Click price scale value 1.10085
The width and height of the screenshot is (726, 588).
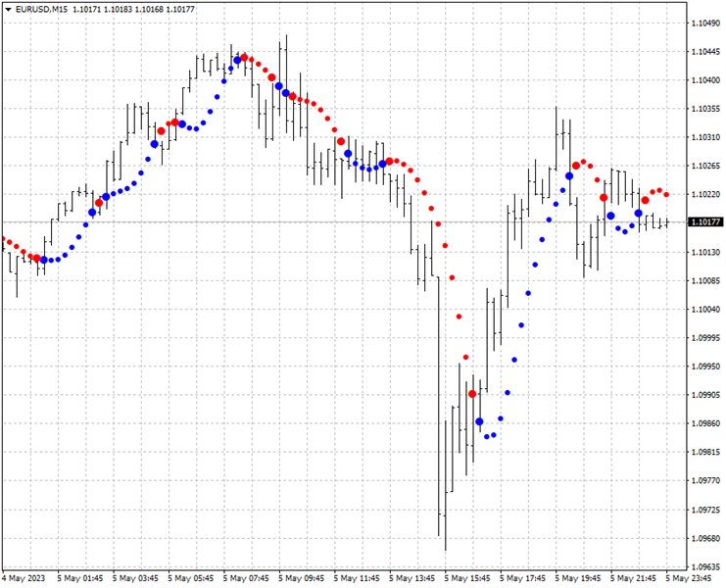tap(705, 280)
